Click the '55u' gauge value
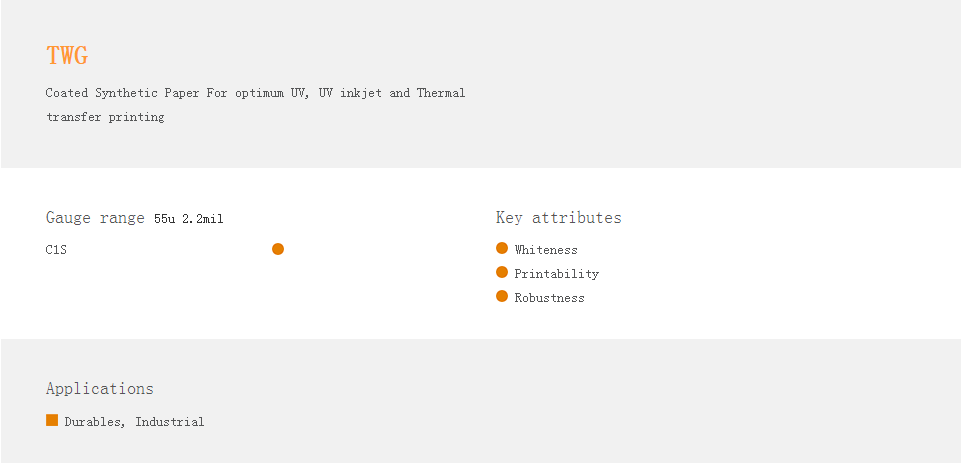962x463 pixels. point(164,219)
